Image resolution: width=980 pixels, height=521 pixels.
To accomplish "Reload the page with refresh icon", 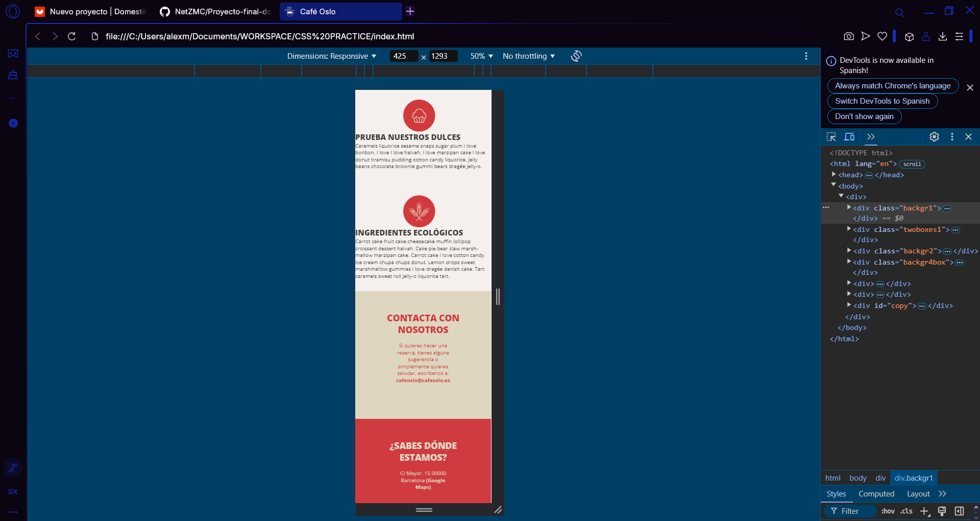I will point(72,36).
